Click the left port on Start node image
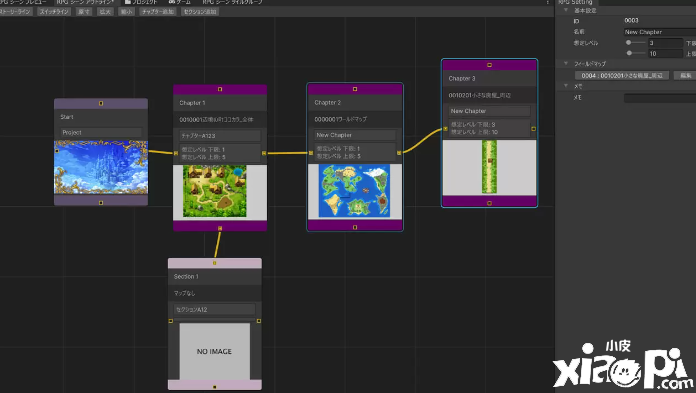Viewport: 696px width, 393px height. click(x=57, y=151)
